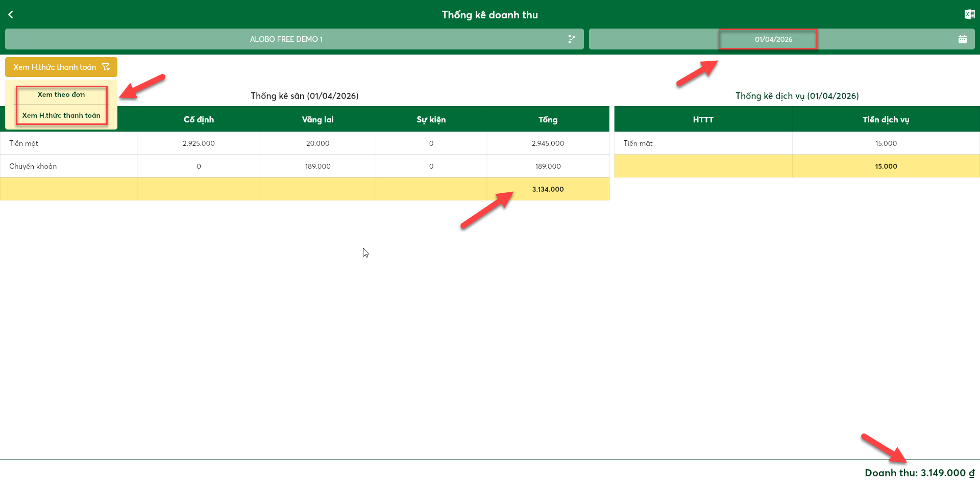
Task: Export revenue report to Excel
Action: click(969, 14)
